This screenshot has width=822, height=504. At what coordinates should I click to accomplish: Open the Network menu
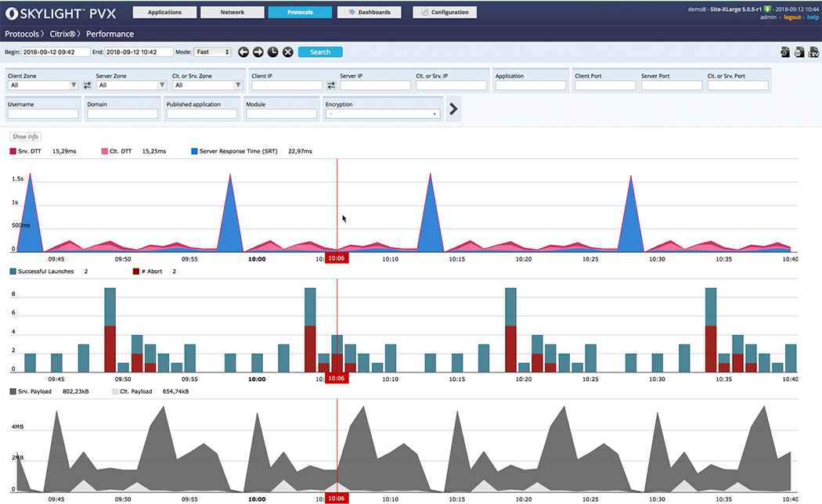233,12
